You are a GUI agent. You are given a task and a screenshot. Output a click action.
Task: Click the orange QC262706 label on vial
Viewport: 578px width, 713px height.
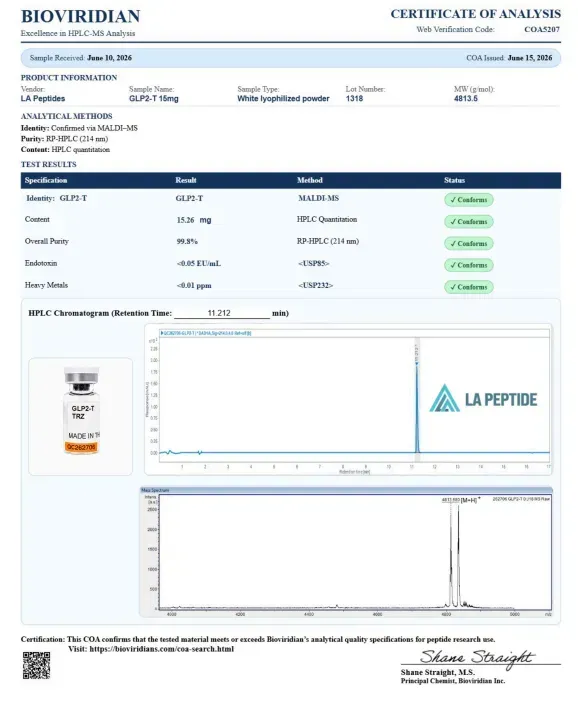pyautogui.click(x=81, y=447)
